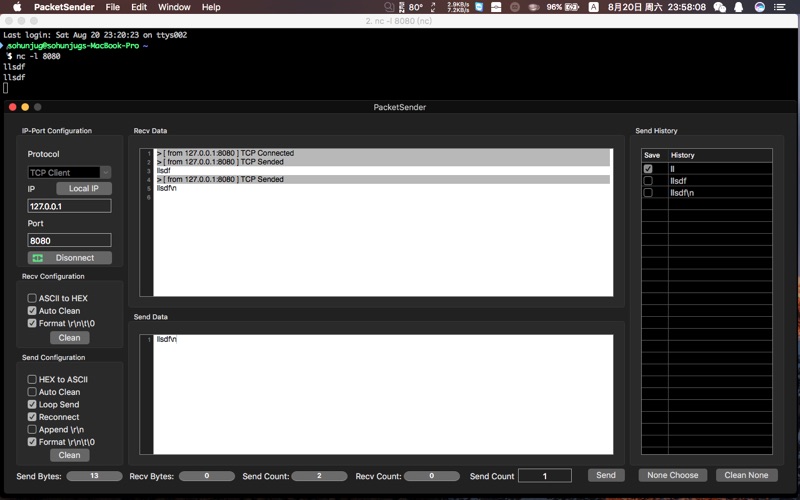Screen dimensions: 800x500
Task: Select history entry 'llsdf\n'
Action: (x=682, y=193)
